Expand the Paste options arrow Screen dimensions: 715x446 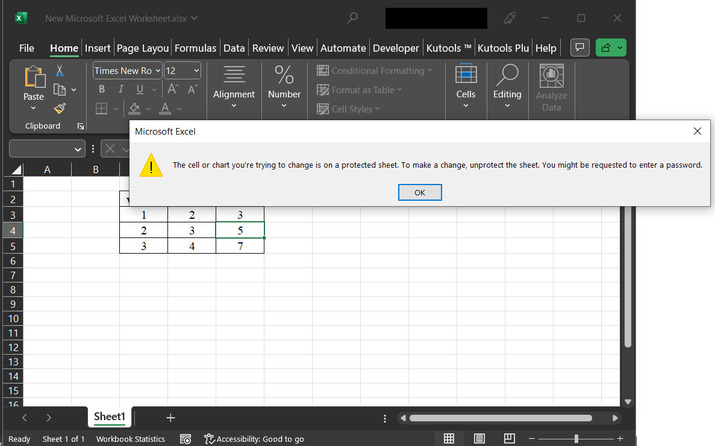coord(33,108)
